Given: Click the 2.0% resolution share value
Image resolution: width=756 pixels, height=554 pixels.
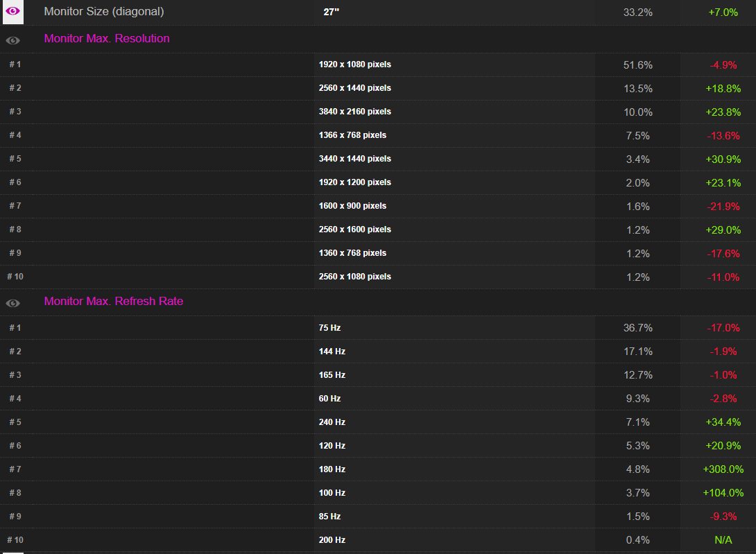Looking at the screenshot, I should click(637, 183).
